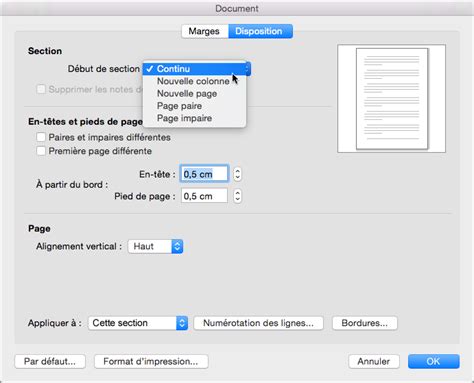Open Format d'impression dialog
The height and width of the screenshot is (383, 474).
[x=151, y=361]
